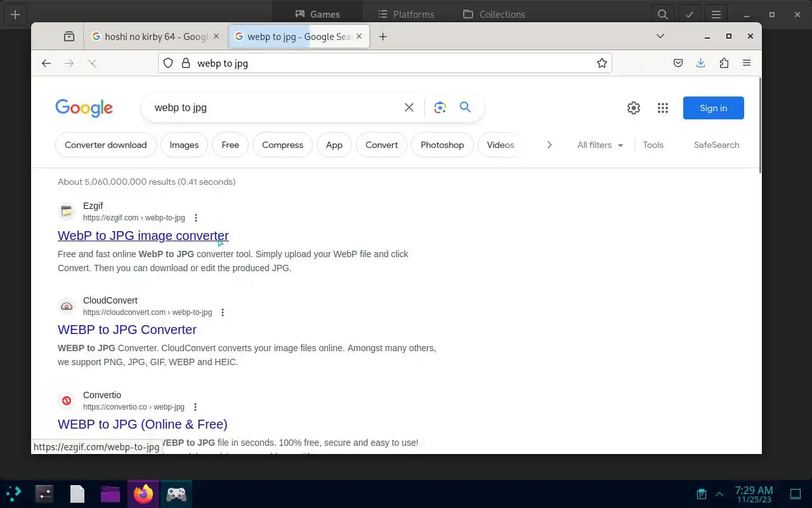
Task: Open Collections tab in background window
Action: tap(494, 14)
